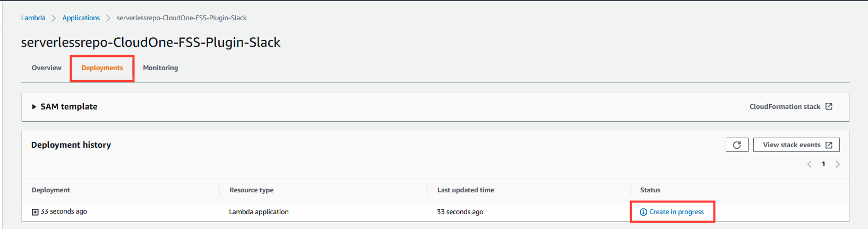The width and height of the screenshot is (868, 229).
Task: Refresh the deployment history list
Action: point(737,145)
